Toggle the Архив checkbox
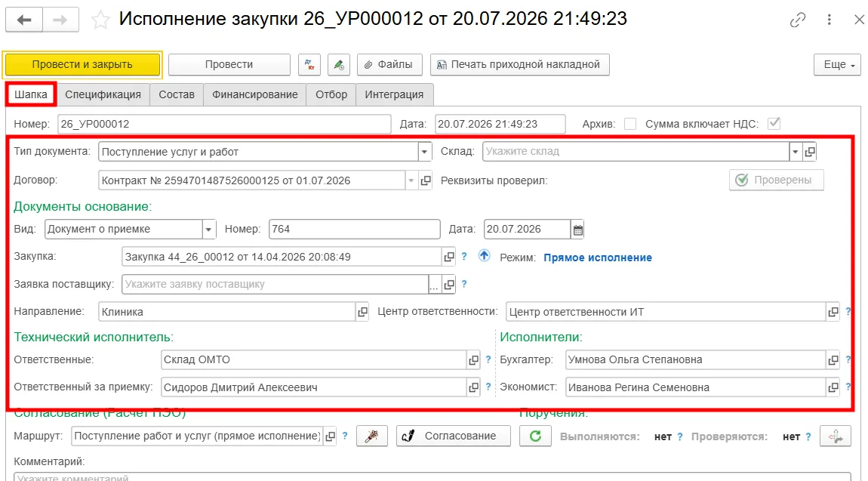 630,124
